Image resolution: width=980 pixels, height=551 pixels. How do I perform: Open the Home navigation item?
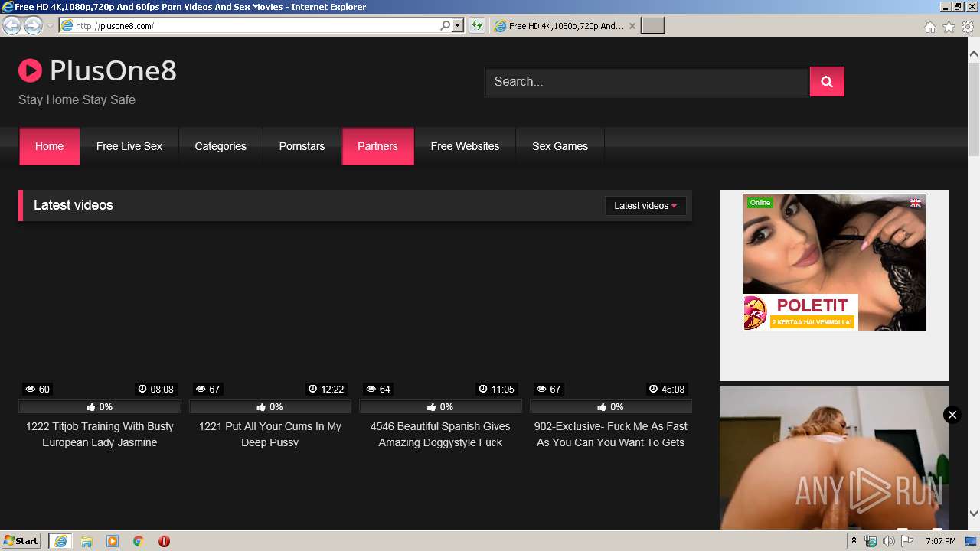[x=49, y=146]
